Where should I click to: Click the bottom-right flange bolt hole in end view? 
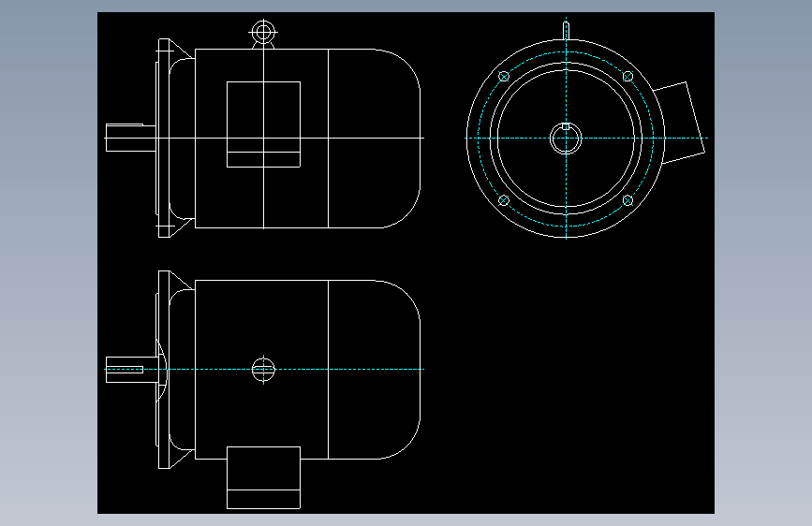pos(627,200)
